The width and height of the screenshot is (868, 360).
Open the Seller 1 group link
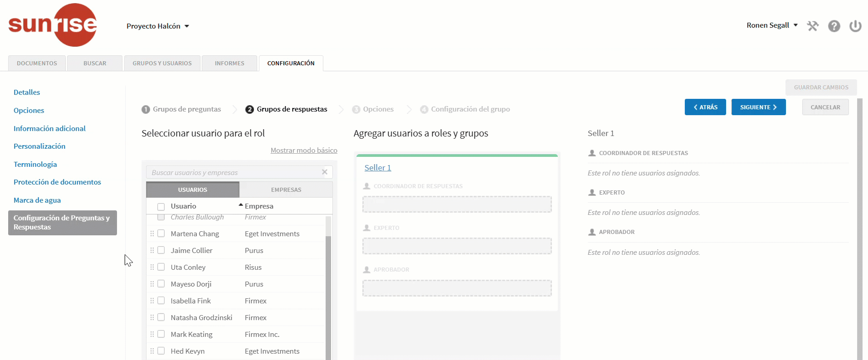coord(378,168)
